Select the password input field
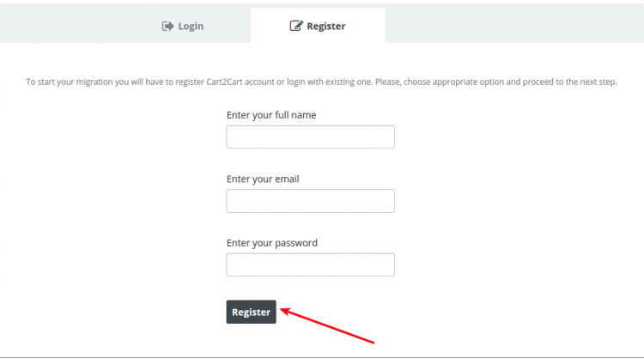Screen dimensions: 644x358 [x=311, y=264]
